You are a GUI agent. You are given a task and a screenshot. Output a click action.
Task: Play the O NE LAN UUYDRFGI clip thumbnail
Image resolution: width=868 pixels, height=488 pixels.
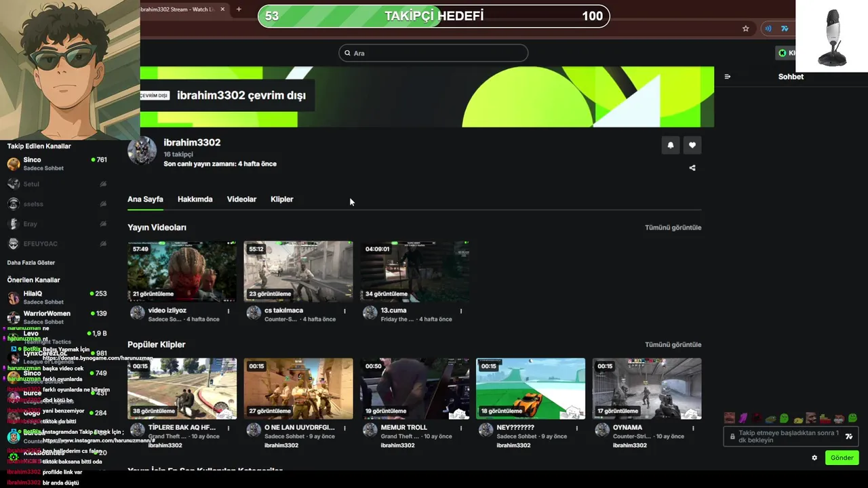pos(298,388)
